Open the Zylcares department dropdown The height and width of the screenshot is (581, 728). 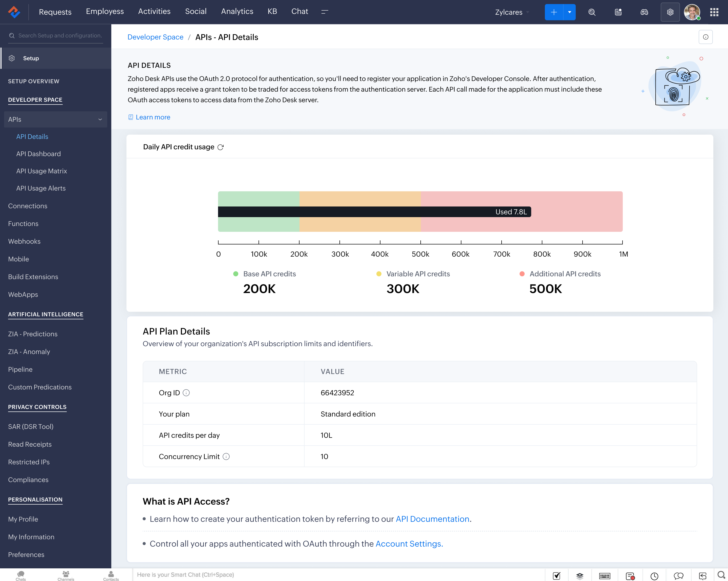tap(511, 12)
